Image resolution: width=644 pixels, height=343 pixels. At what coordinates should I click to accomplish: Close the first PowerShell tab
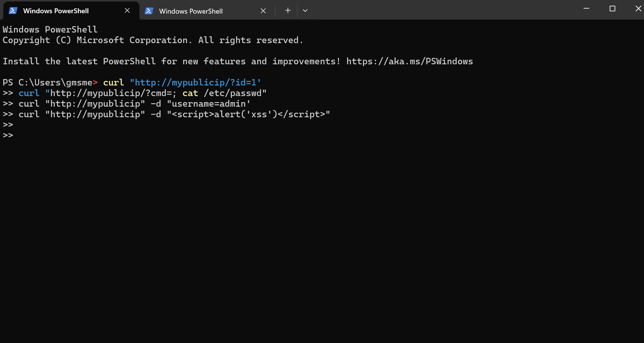click(x=127, y=11)
